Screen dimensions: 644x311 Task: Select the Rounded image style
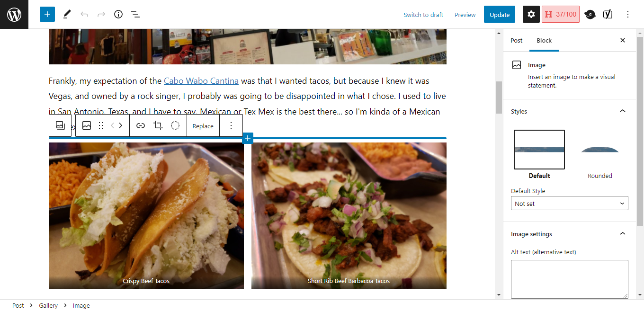600,155
